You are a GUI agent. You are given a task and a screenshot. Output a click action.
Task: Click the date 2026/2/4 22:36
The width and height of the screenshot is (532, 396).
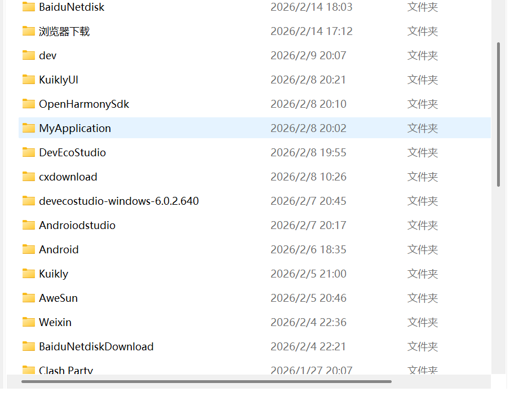308,322
